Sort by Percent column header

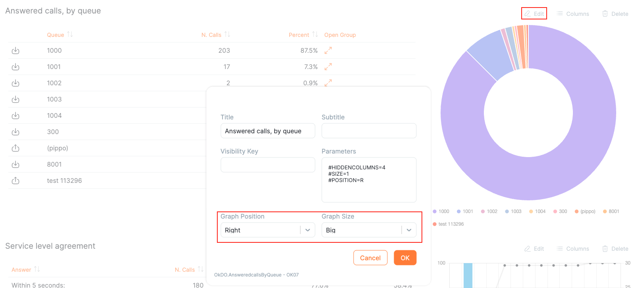pos(299,35)
